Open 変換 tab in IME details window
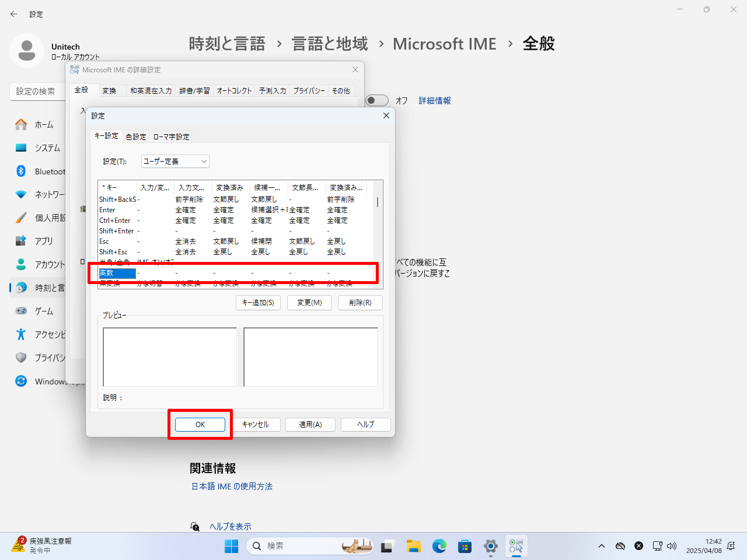 coord(109,90)
